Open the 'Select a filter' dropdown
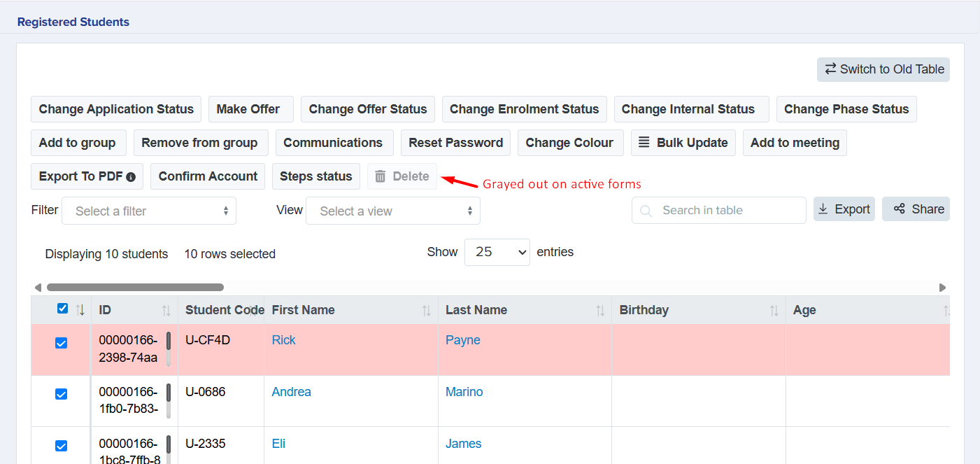 tap(149, 211)
